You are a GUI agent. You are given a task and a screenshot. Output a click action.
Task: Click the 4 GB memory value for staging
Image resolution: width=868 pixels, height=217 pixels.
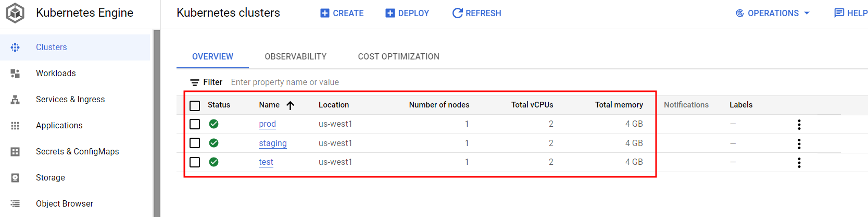(x=634, y=143)
